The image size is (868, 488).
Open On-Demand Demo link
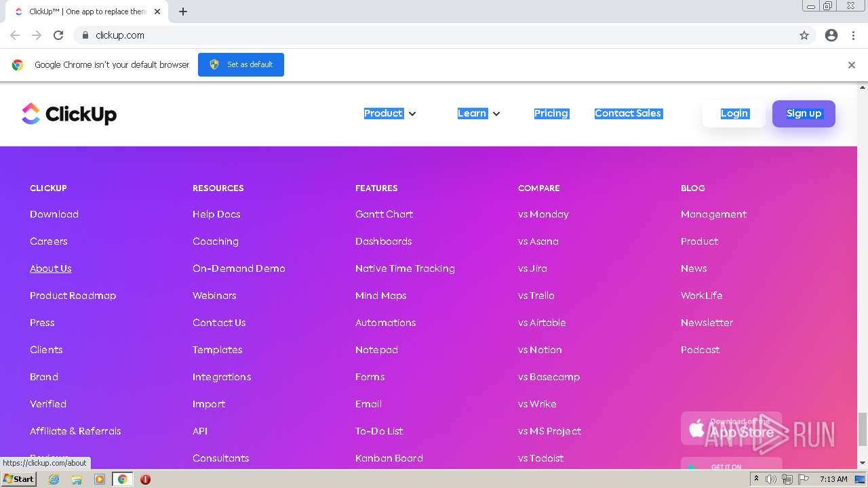click(x=239, y=268)
